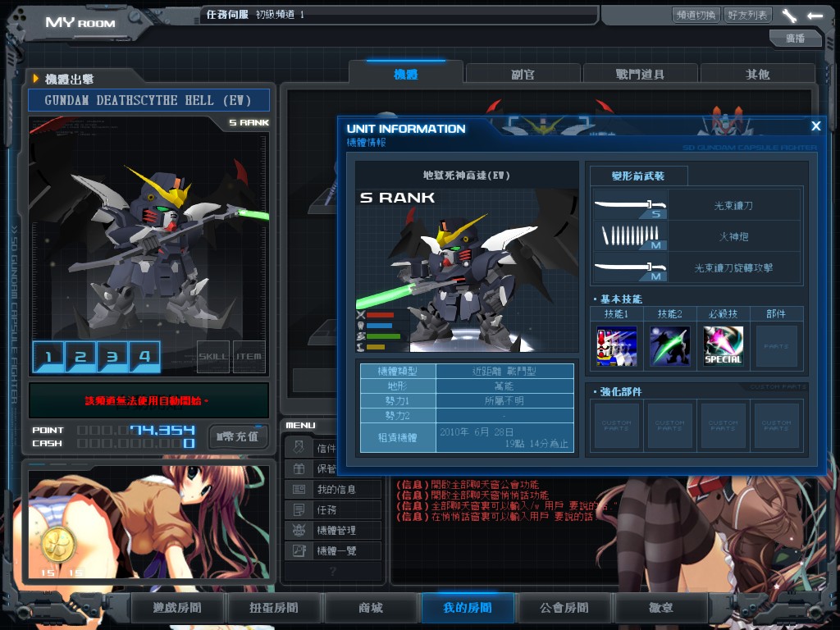Click the second custom parts slot

point(669,426)
